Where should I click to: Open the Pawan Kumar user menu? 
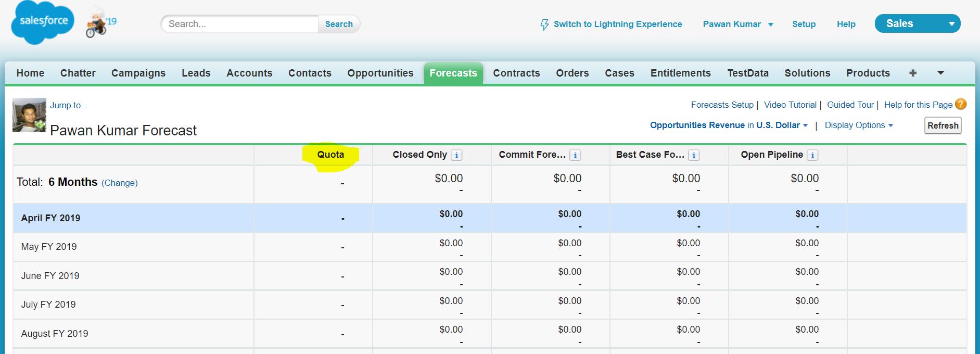coord(737,24)
